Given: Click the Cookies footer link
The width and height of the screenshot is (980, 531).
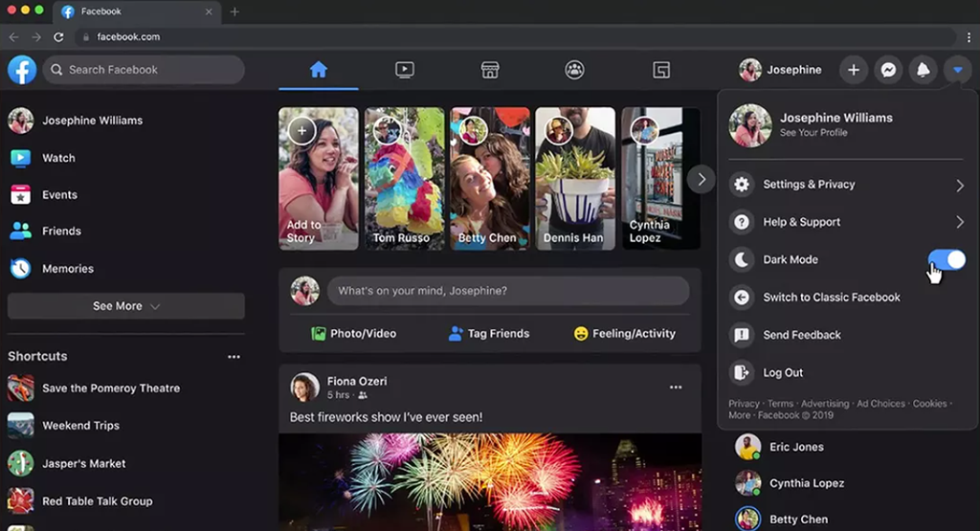Looking at the screenshot, I should [x=929, y=404].
